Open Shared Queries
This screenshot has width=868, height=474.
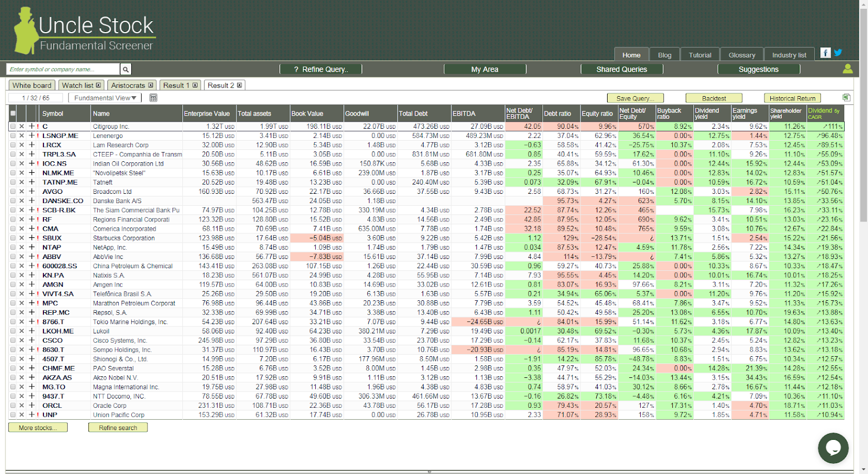[x=622, y=69]
